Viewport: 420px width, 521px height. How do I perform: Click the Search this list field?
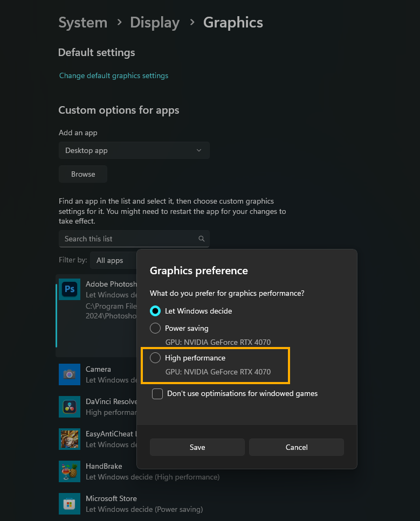pyautogui.click(x=134, y=239)
